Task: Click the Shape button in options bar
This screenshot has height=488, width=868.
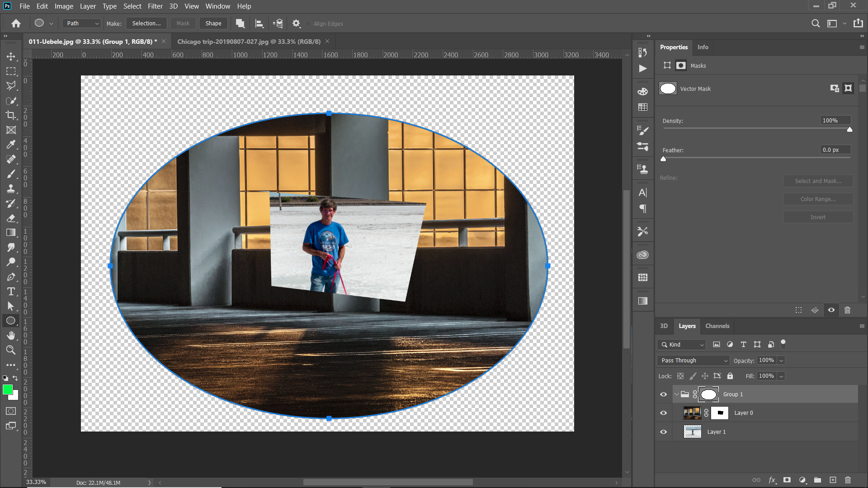Action: tap(213, 23)
